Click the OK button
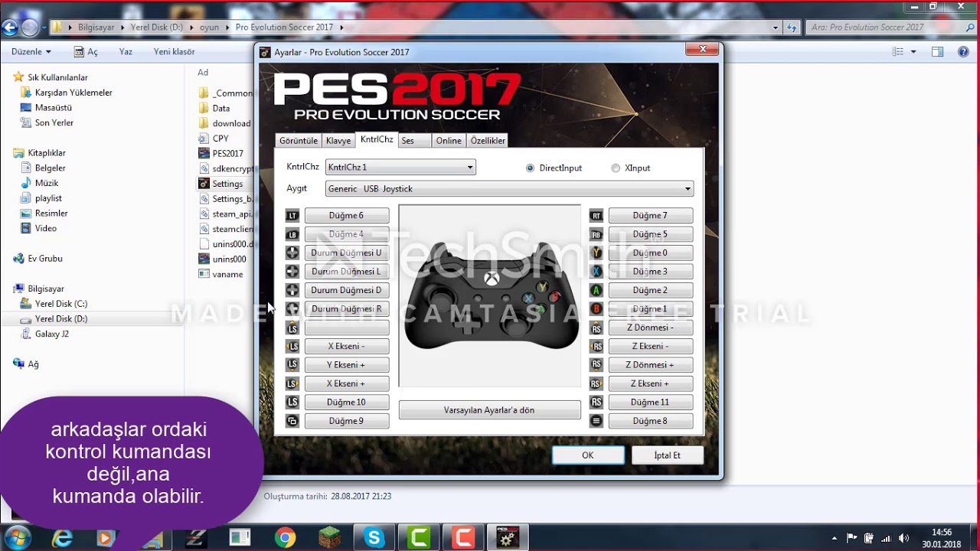 point(588,455)
